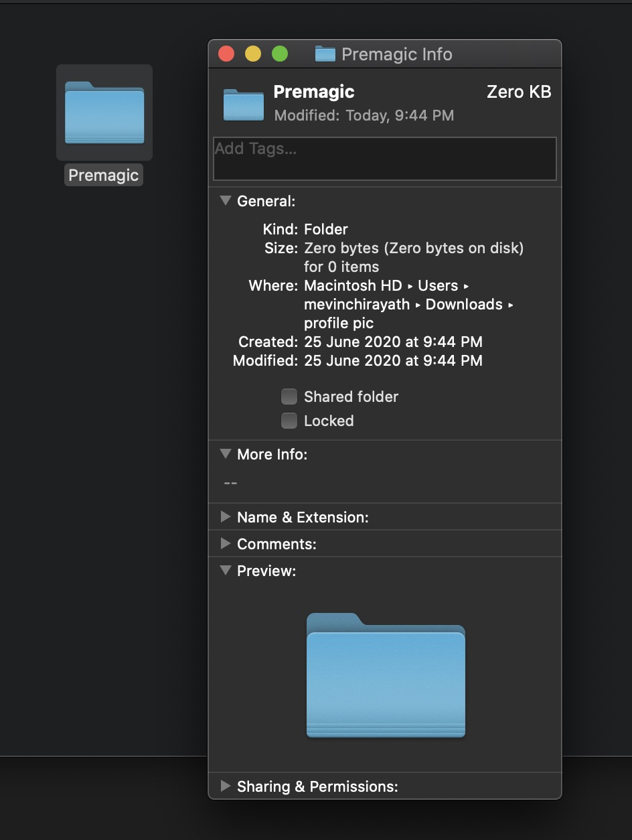Collapse the Preview section
The image size is (632, 840).
[226, 571]
